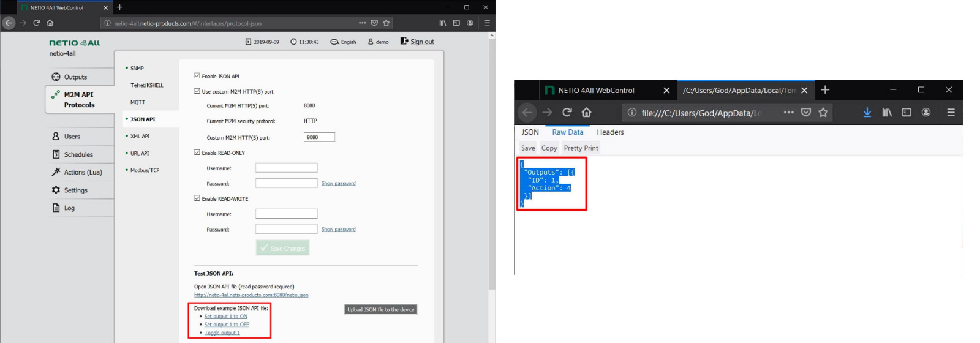Click Custom M2M HTTP(S) port field
The image size is (980, 343).
point(319,137)
